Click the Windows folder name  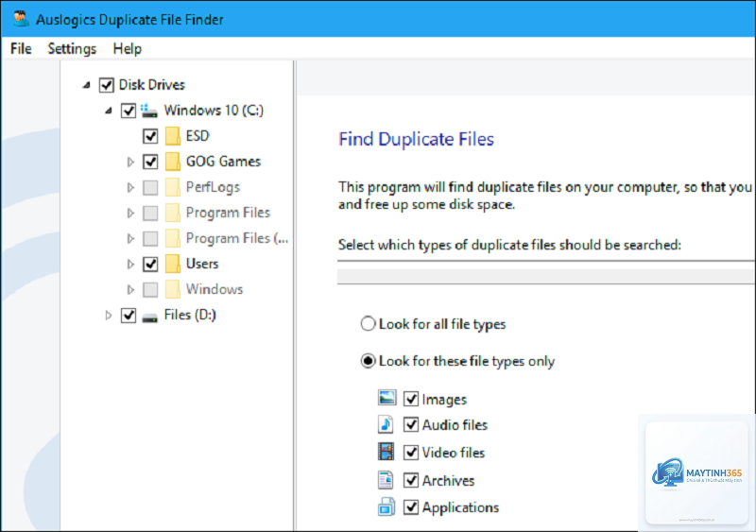click(215, 289)
